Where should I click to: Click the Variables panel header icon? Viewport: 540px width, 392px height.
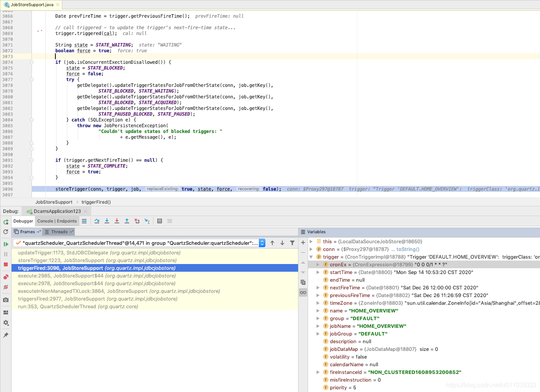click(303, 232)
